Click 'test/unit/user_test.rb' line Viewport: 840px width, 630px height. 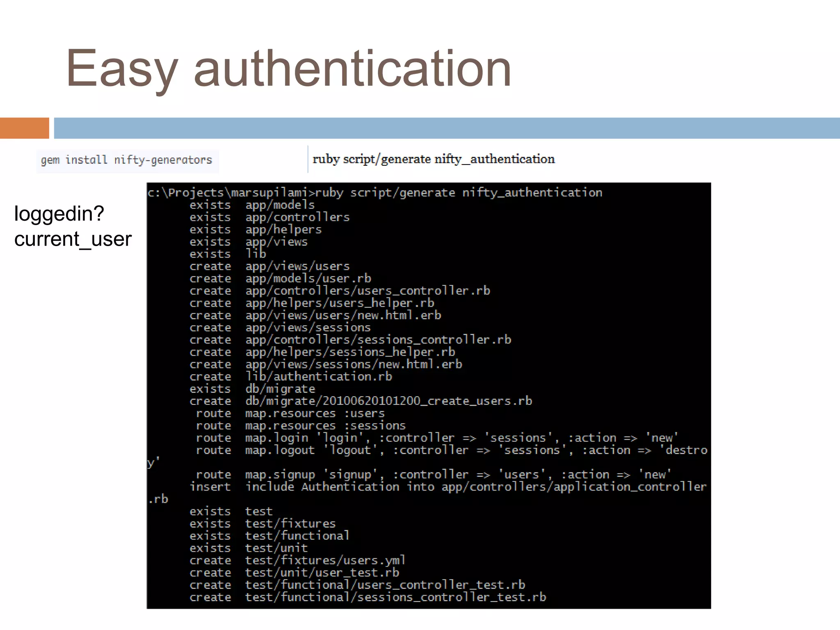(x=294, y=573)
